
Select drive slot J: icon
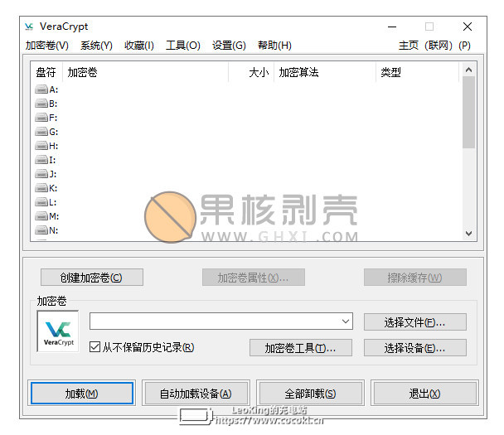point(41,174)
